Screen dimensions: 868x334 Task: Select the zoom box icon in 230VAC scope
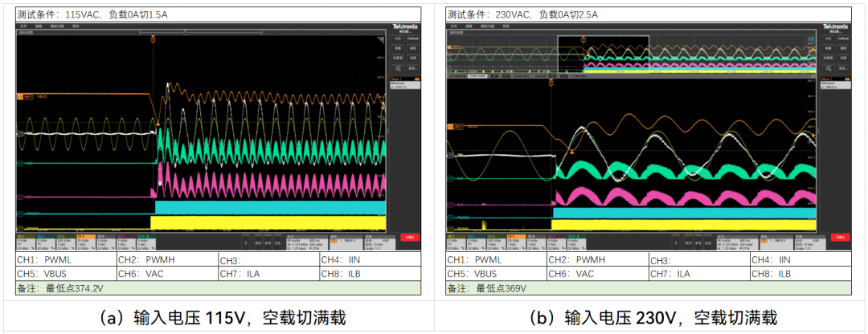[828, 68]
